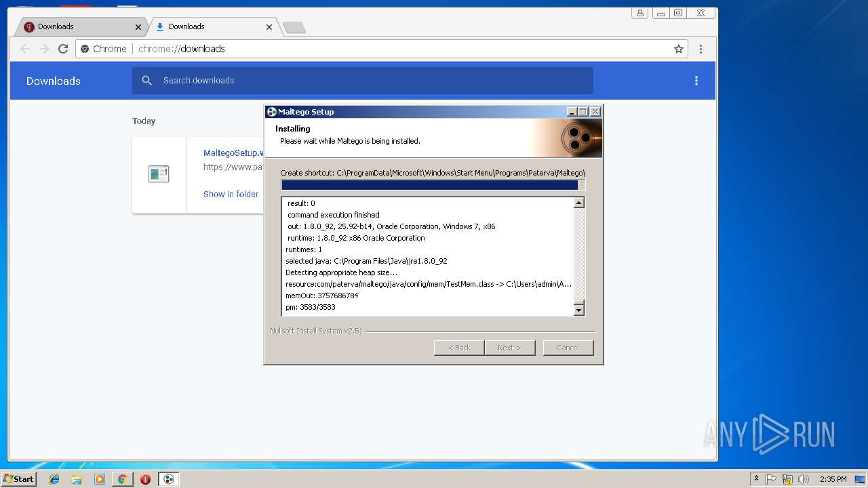Open Chrome three-dot menu
Image resolution: width=868 pixels, height=488 pixels.
tap(701, 49)
